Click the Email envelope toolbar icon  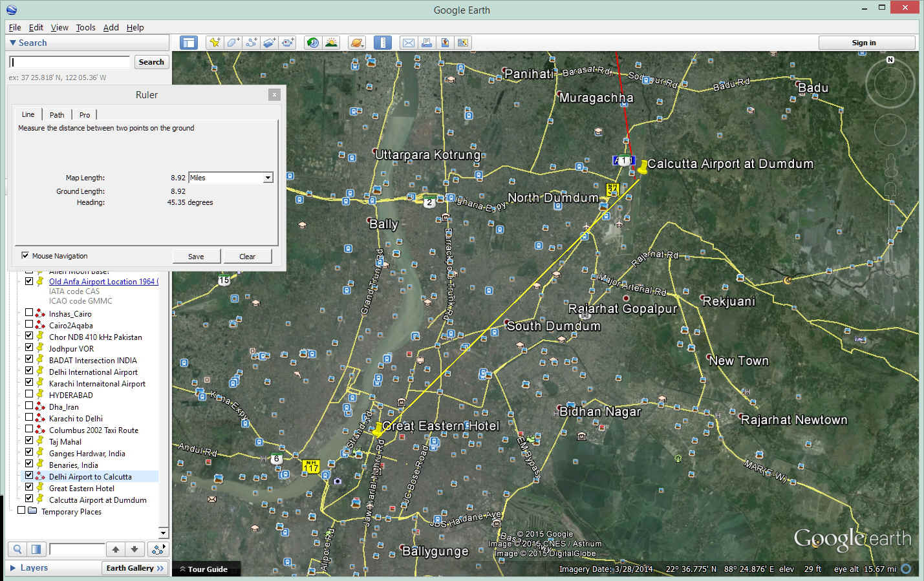409,43
